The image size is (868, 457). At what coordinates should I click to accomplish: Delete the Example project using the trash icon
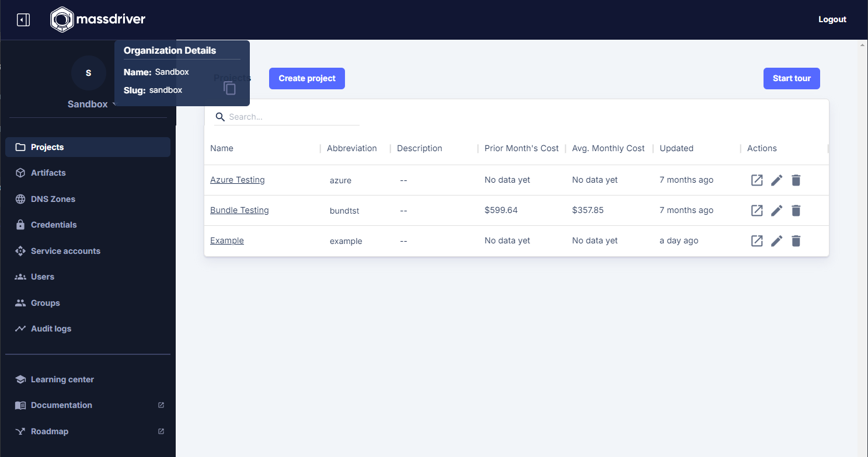click(796, 240)
